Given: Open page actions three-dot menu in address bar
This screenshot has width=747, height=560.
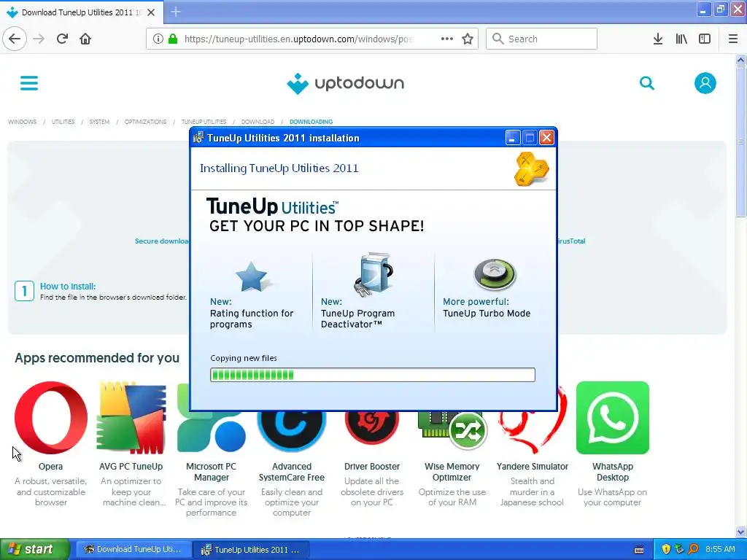Looking at the screenshot, I should 447,39.
